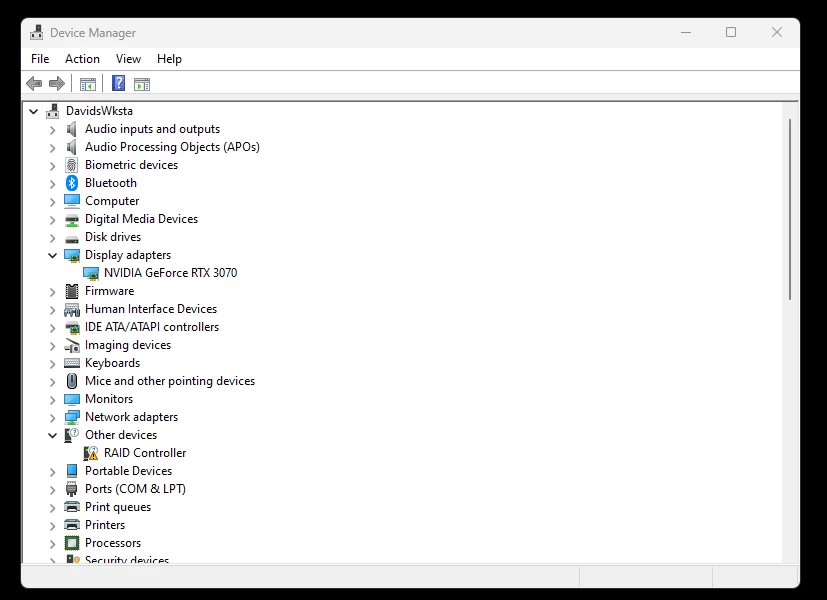827x600 pixels.
Task: Collapse the Other devices category
Action: 52,436
